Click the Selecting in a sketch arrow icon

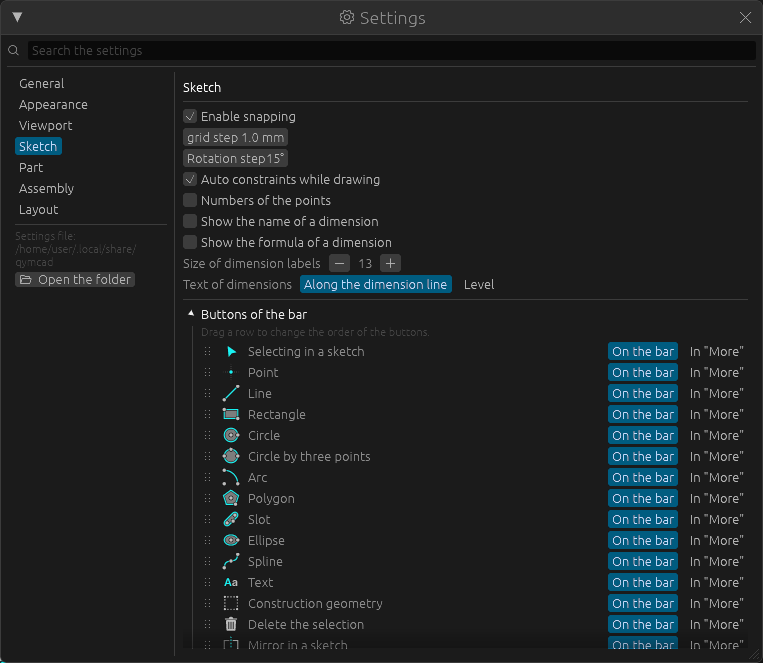[x=231, y=351]
